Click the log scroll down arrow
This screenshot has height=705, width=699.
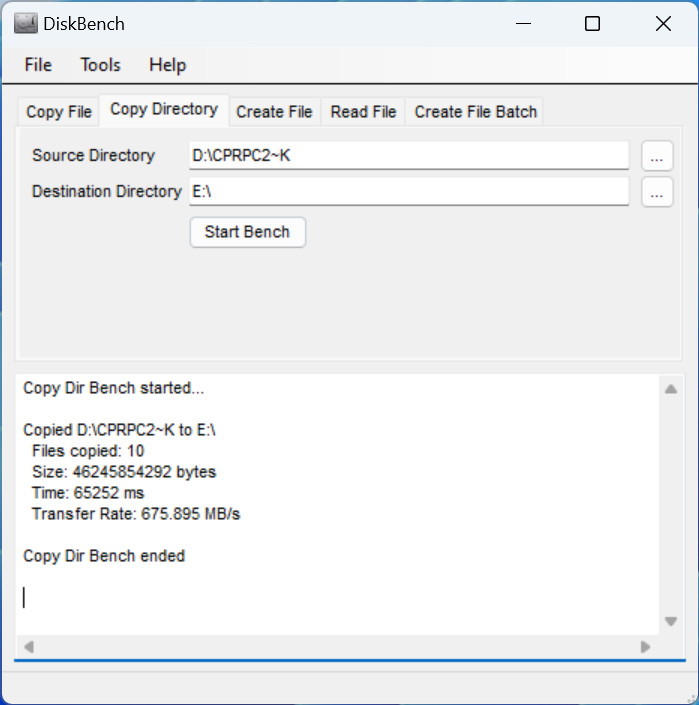click(671, 621)
